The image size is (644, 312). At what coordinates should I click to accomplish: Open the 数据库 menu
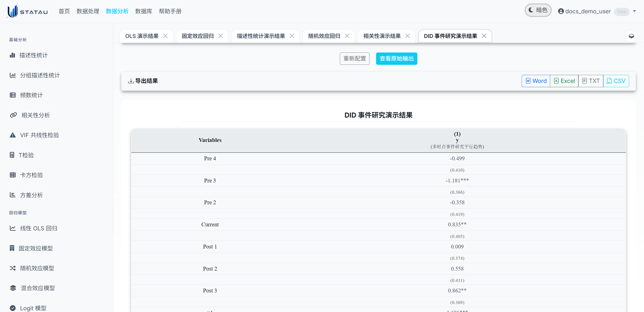(144, 11)
